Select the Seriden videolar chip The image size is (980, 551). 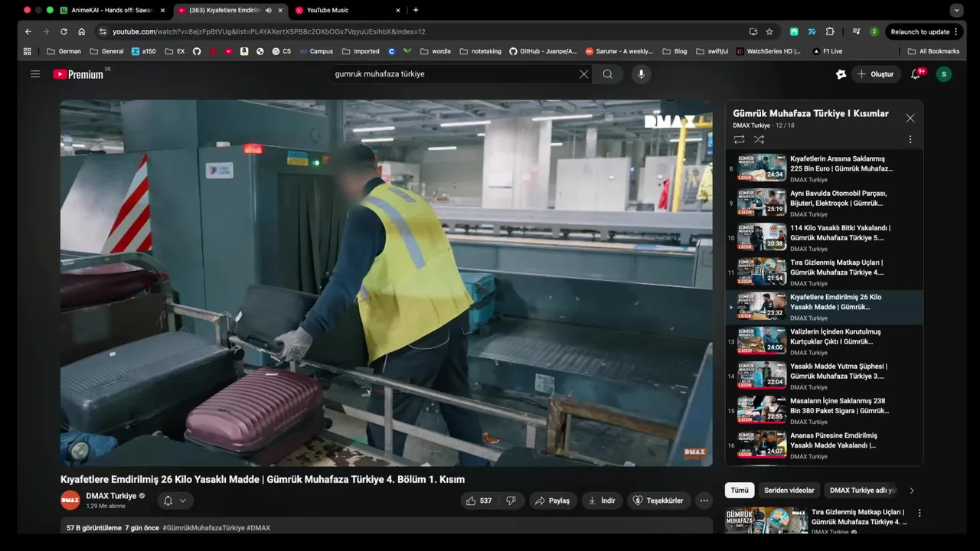(789, 491)
